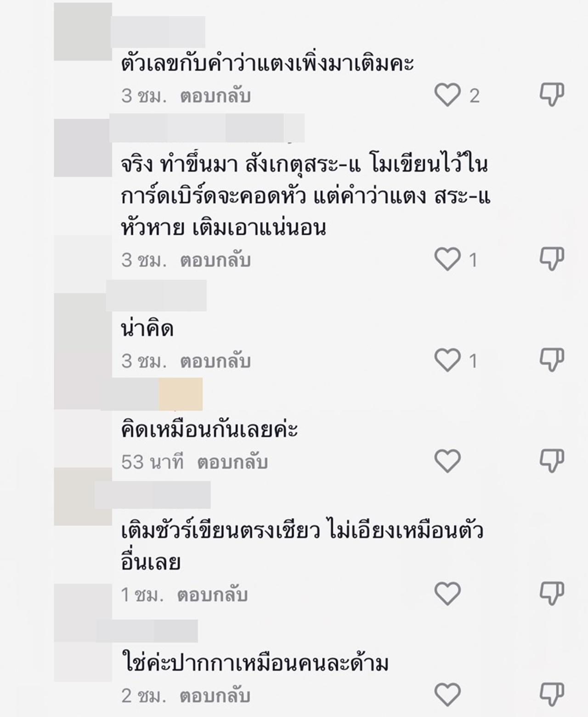Dislike the น่าคิด comment
Viewport: 588px width, 717px height.
tap(551, 361)
